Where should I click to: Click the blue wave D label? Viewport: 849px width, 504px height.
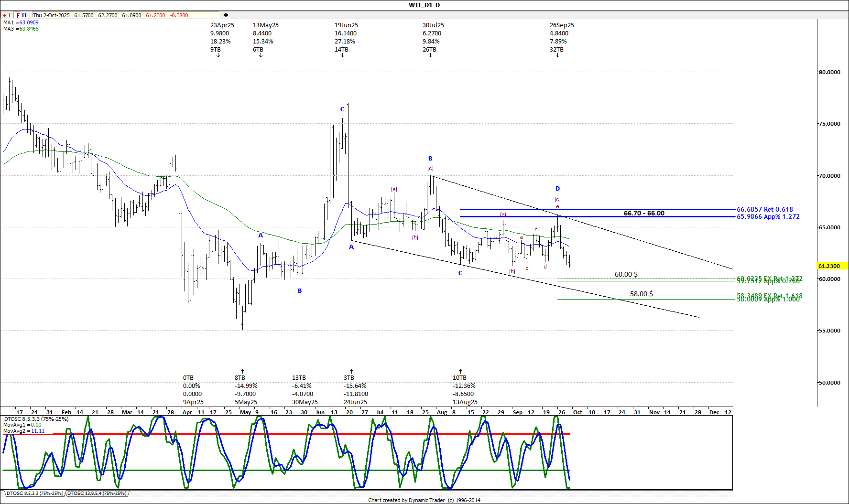click(x=557, y=189)
